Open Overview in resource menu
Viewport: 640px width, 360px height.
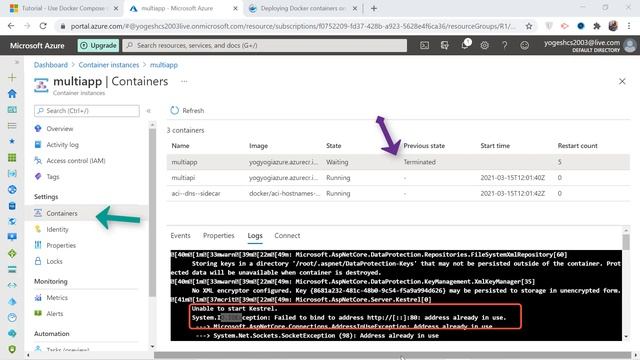[60, 129]
